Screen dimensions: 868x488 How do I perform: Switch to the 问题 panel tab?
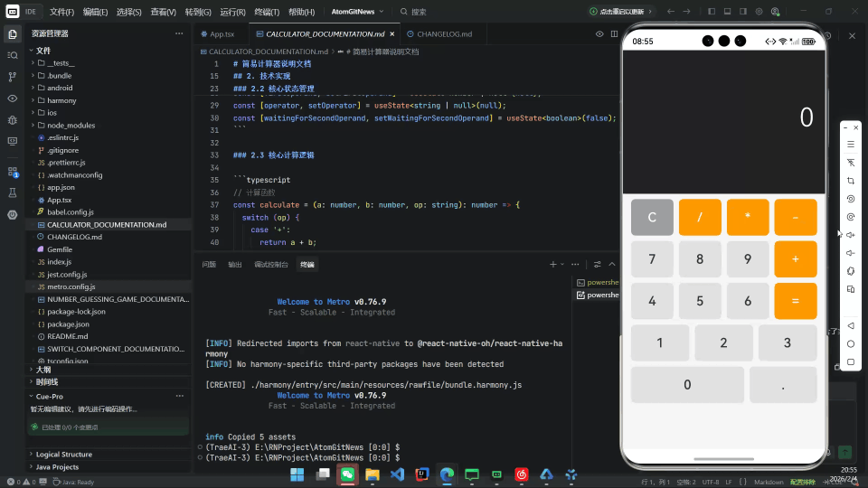click(209, 265)
